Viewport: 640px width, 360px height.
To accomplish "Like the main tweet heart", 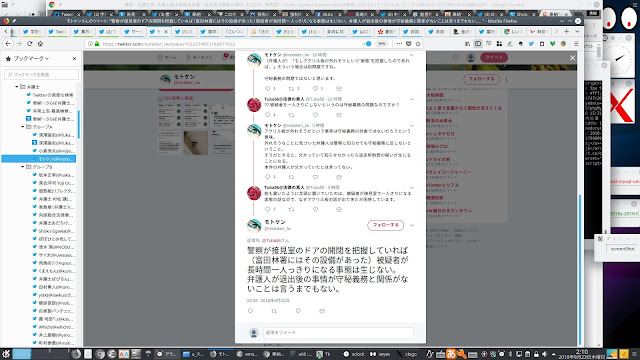I will 298,311.
